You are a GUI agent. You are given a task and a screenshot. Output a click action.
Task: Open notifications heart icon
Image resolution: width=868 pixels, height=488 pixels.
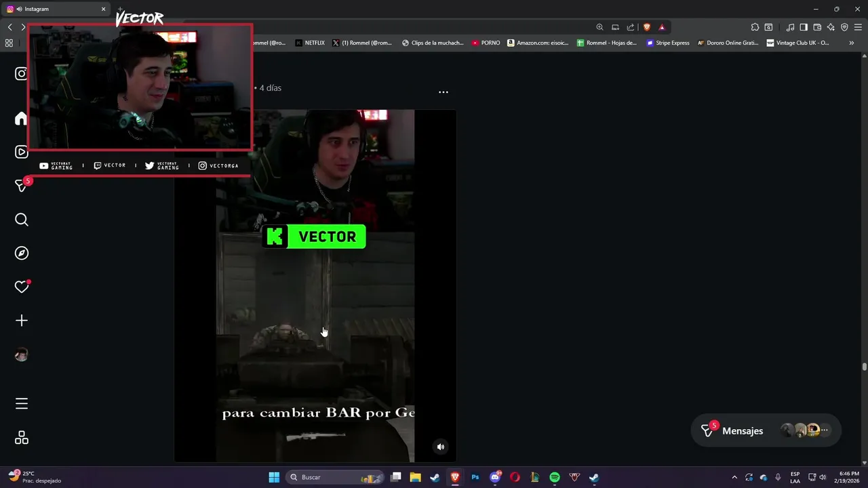click(22, 287)
